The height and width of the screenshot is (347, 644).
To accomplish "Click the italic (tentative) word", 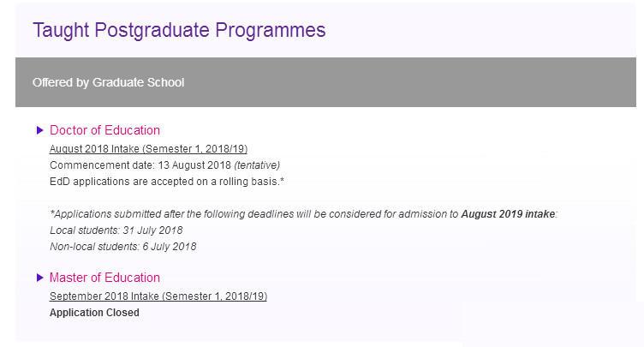I will click(x=257, y=165).
